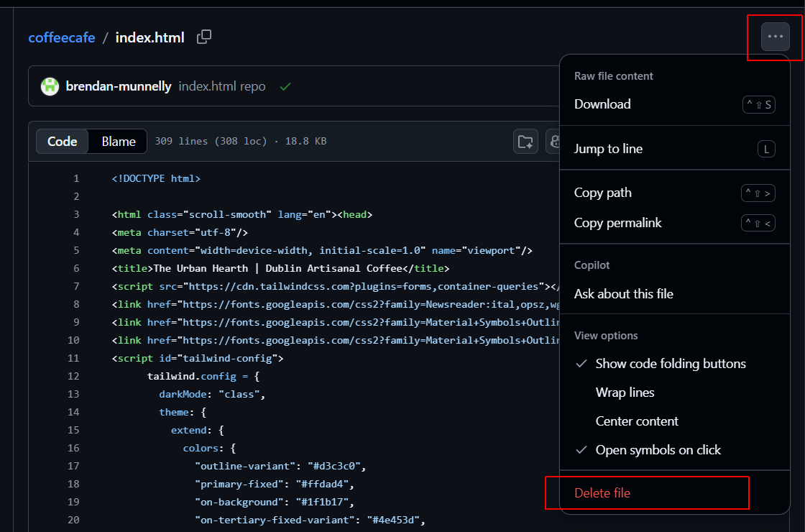805x532 pixels.
Task: Click the '"outline-variant": "#d3c3c0"' line
Action: click(x=280, y=467)
